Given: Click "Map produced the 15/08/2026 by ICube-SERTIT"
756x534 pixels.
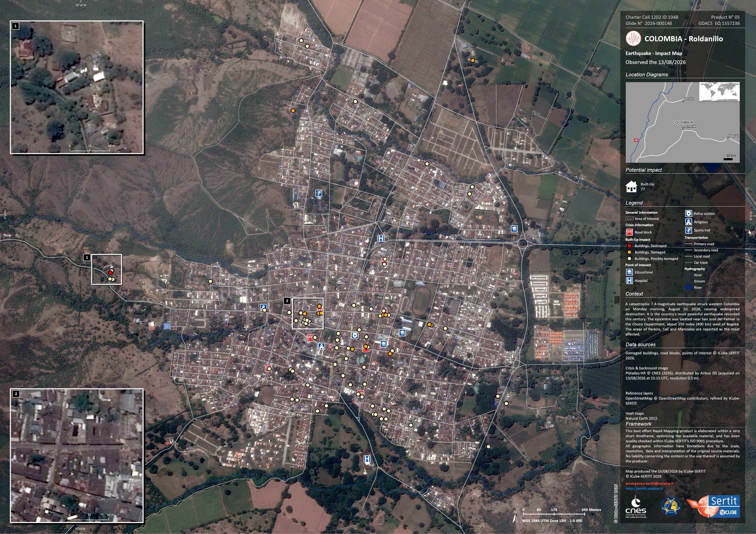Looking at the screenshot, I should (x=665, y=471).
